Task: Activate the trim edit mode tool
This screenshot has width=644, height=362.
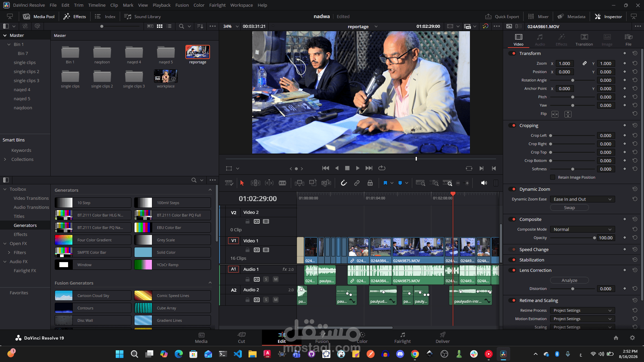Action: (256, 183)
